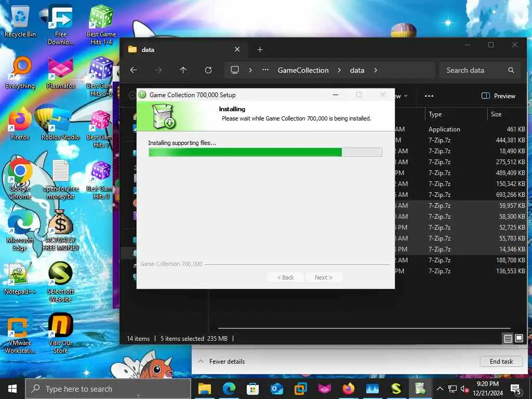
Task: Expand chevron after data in address bar
Action: tap(376, 70)
